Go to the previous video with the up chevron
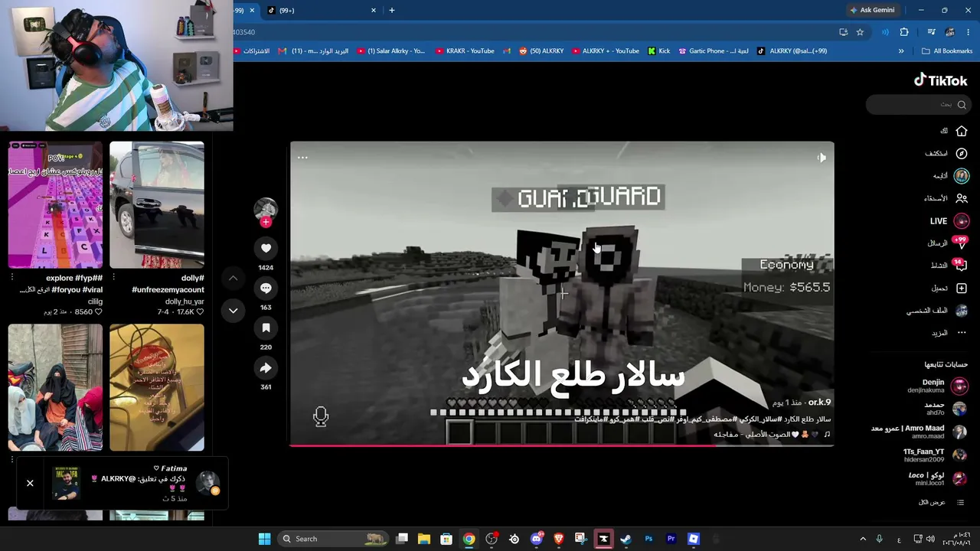 coord(233,278)
